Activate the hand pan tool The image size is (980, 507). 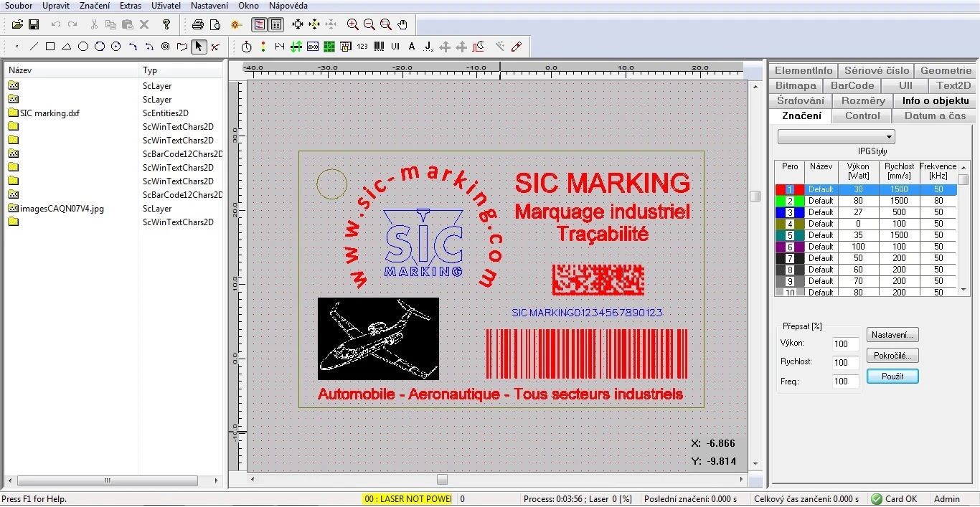[402, 24]
